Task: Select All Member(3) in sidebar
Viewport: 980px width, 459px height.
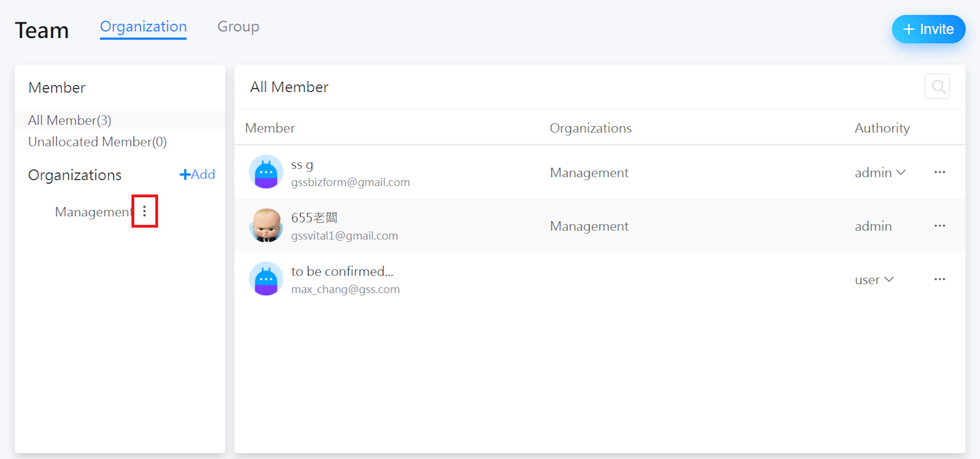Action: [x=70, y=120]
